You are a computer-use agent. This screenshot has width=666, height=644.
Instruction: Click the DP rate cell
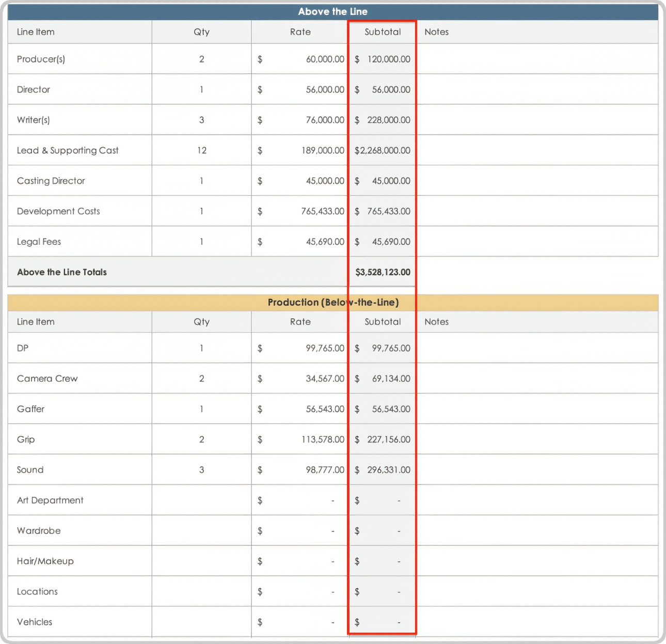tap(300, 348)
